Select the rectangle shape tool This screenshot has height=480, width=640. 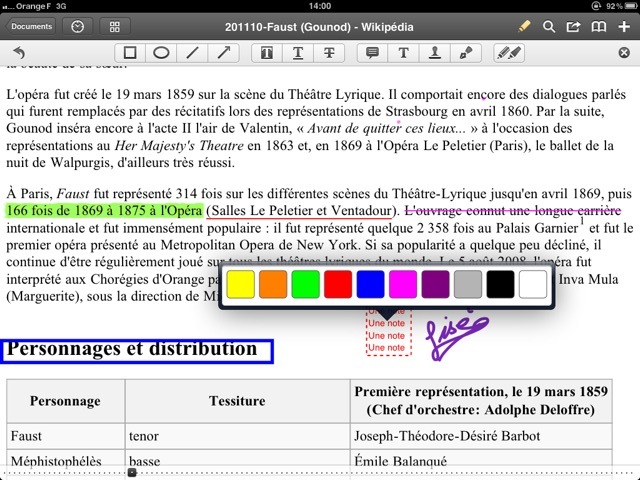coord(130,52)
